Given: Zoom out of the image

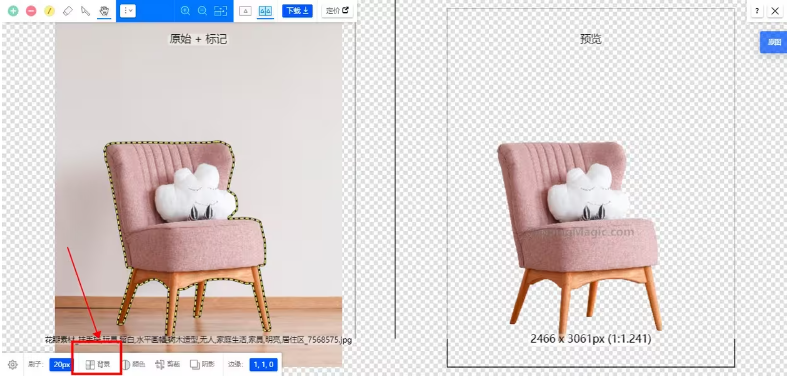Looking at the screenshot, I should coord(202,11).
